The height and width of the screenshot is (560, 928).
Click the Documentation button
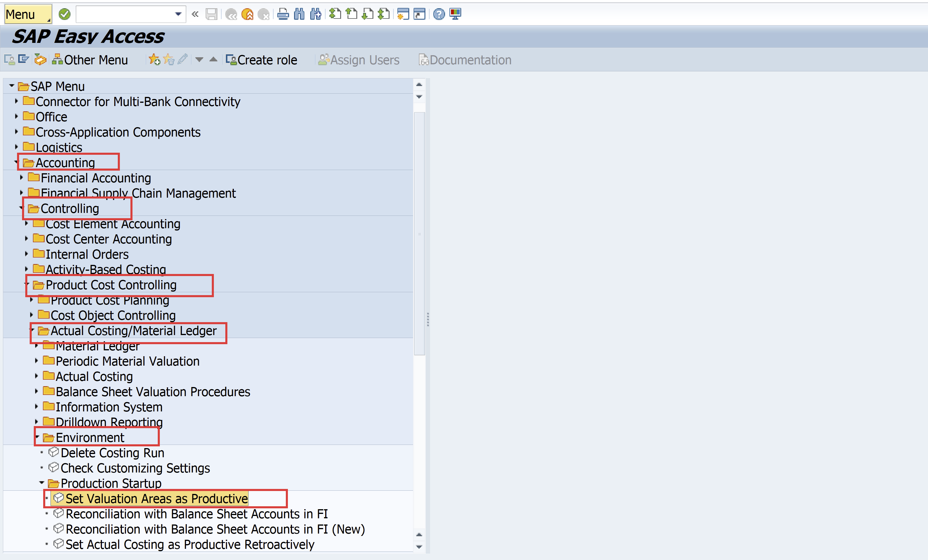(x=465, y=60)
